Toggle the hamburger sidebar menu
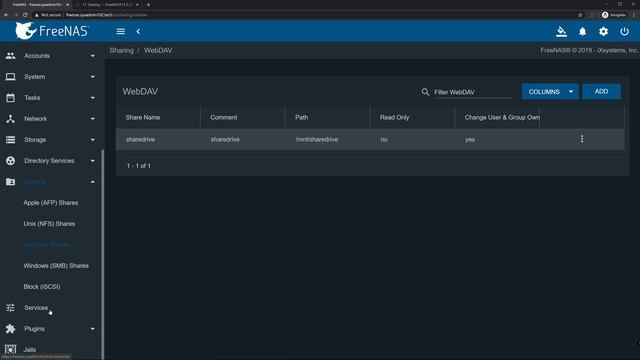640x360 pixels. point(120,31)
